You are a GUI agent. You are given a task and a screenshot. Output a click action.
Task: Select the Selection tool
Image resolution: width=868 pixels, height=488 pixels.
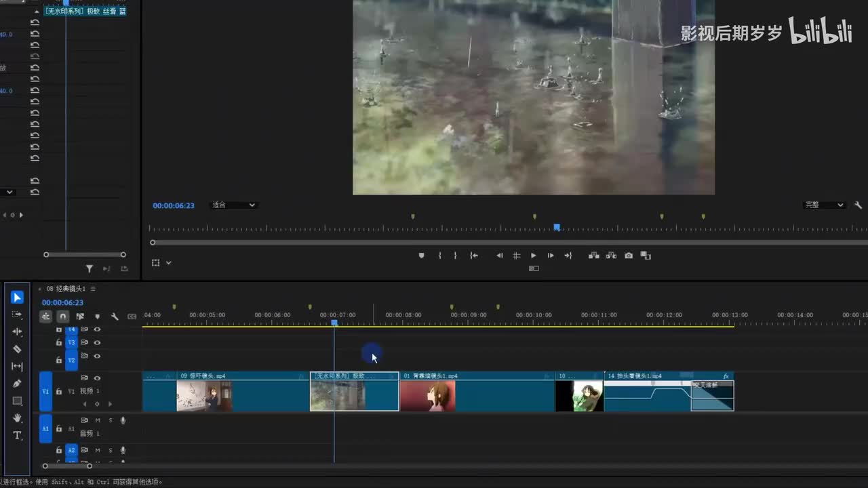pyautogui.click(x=18, y=298)
